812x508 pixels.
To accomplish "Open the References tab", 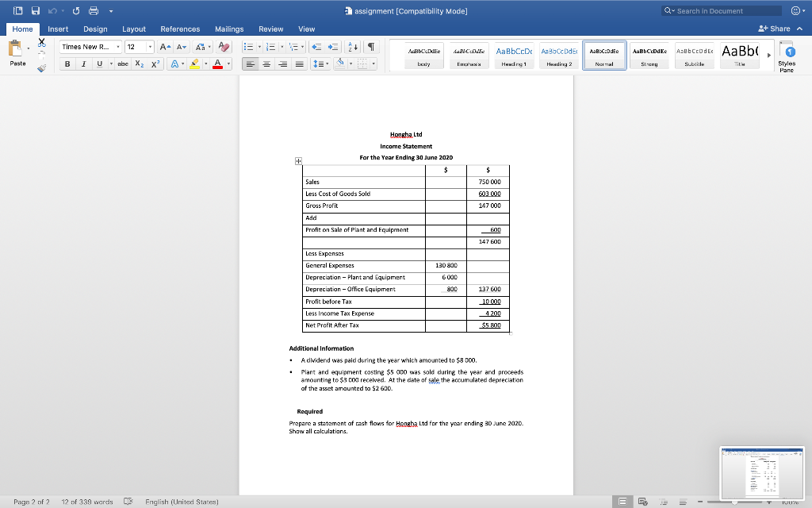I will 180,29.
